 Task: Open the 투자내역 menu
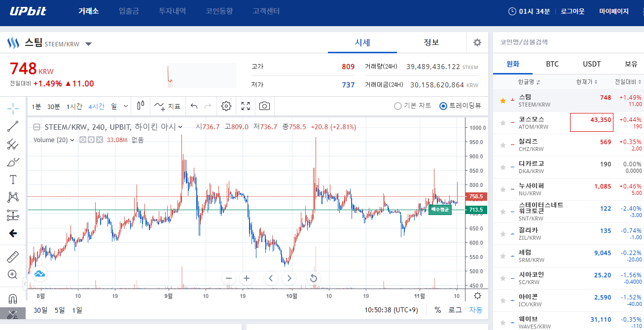[173, 11]
